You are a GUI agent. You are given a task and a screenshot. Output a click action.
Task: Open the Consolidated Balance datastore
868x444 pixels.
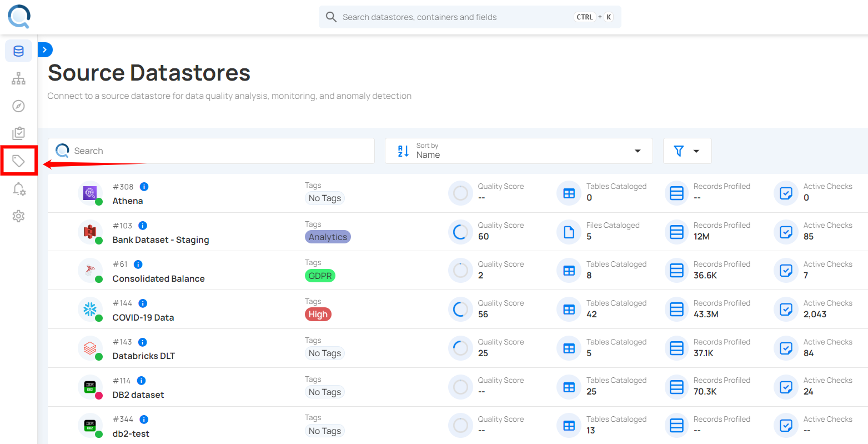159,279
